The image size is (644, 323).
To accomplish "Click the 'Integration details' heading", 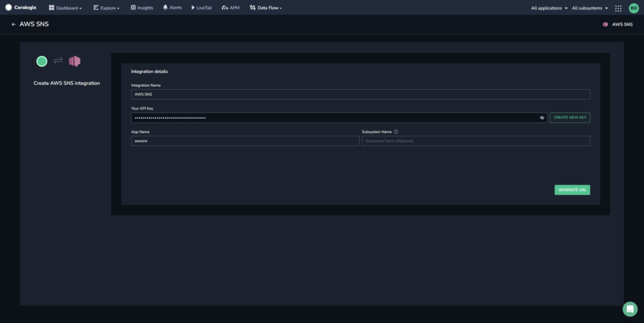I will [x=150, y=72].
